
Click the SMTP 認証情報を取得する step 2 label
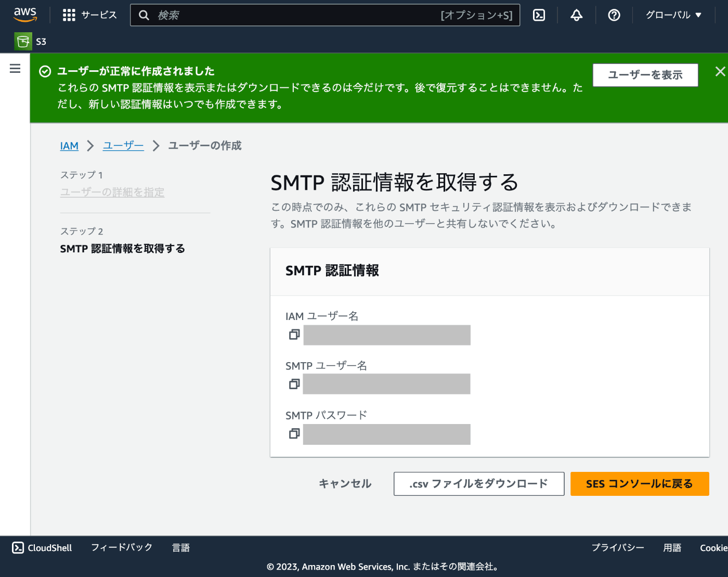(123, 249)
